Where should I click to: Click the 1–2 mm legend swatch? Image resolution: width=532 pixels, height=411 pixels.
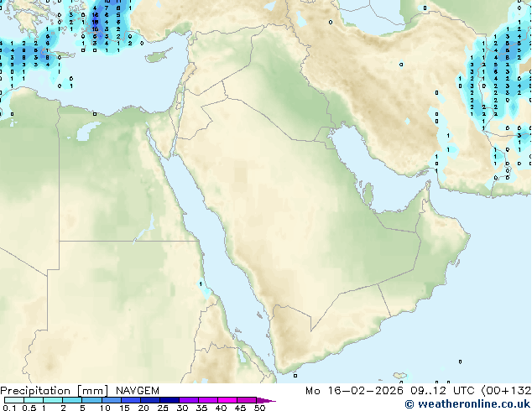tap(53, 400)
